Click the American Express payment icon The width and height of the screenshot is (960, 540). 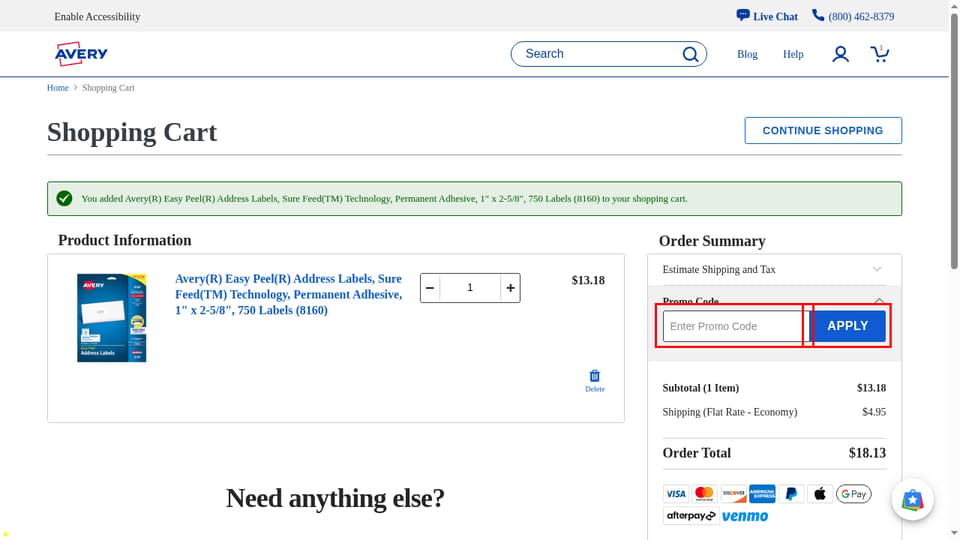(x=762, y=493)
